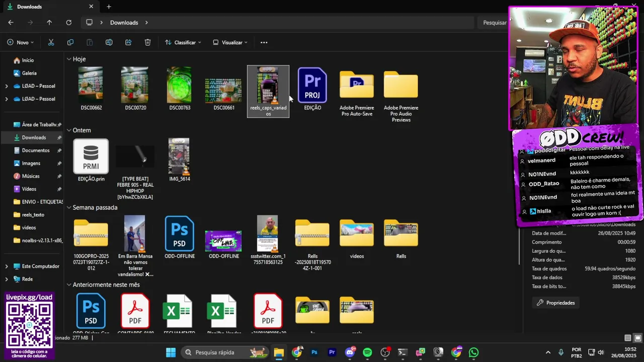Screen dimensions: 644x362
Task: Open the EDIÇÃO Premiere project file
Action: point(312,89)
